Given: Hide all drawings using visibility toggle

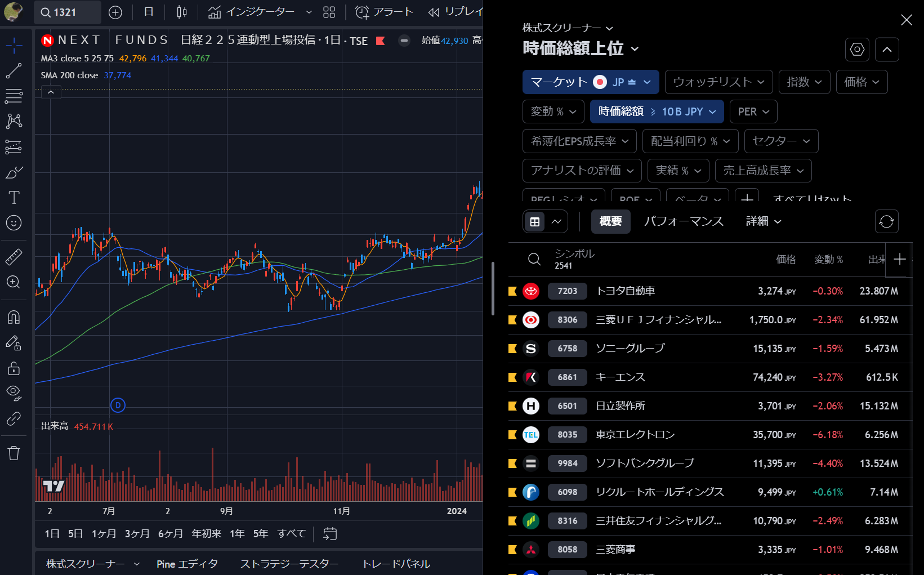Looking at the screenshot, I should tap(14, 393).
